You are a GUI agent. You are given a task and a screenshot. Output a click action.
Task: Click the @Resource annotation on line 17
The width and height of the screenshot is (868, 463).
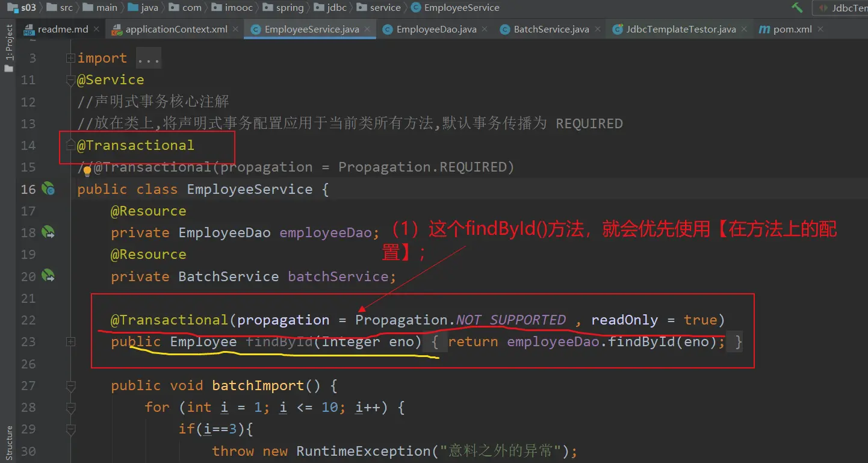click(149, 211)
